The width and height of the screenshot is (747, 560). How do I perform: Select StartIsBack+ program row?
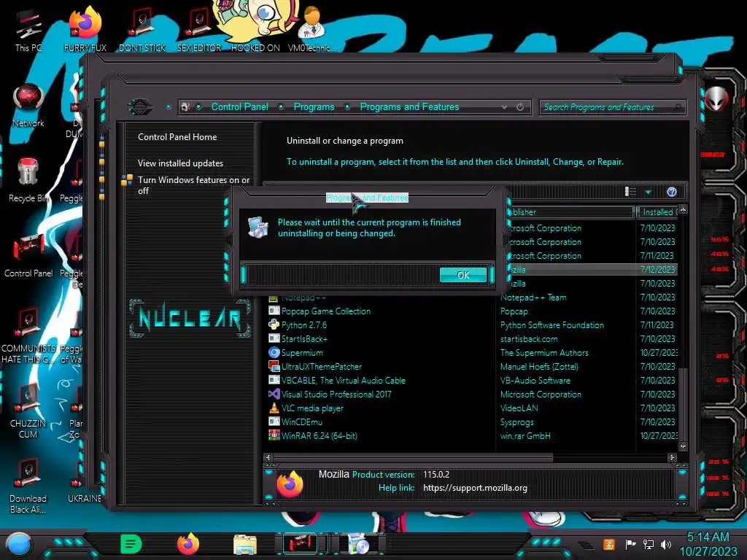(x=304, y=338)
